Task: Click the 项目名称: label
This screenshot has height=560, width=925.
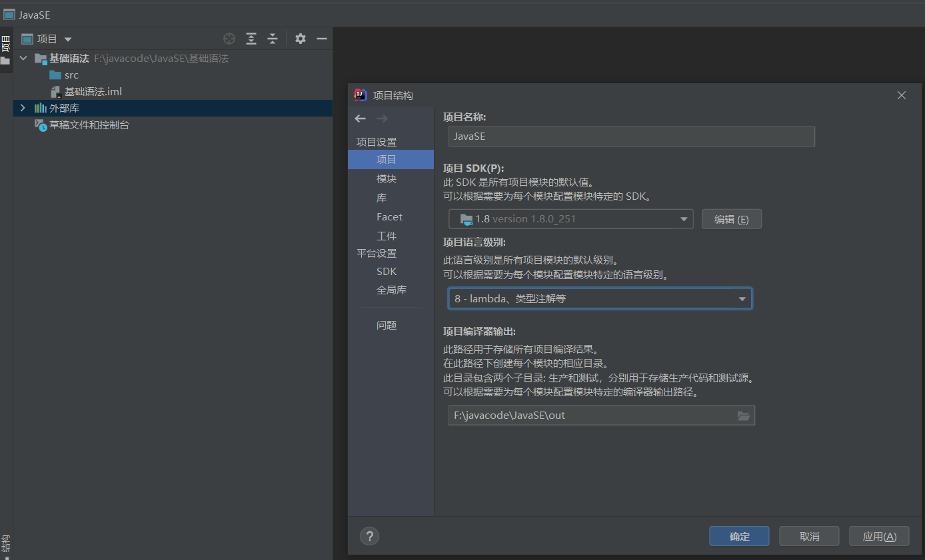Action: (x=465, y=117)
